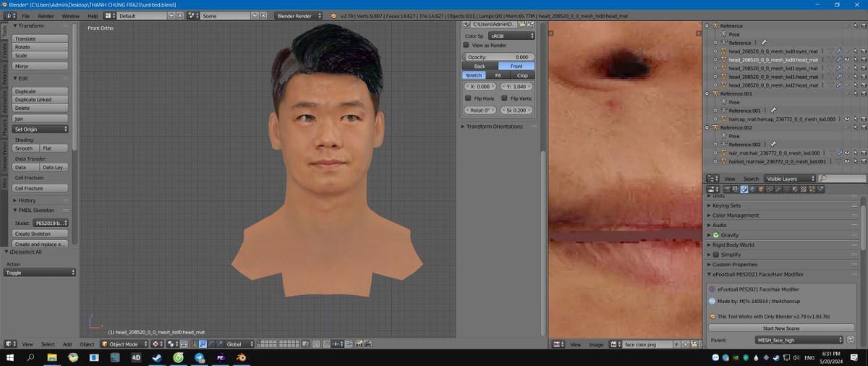Open the Render menu
Image resolution: width=868 pixels, height=366 pixels.
(x=46, y=15)
